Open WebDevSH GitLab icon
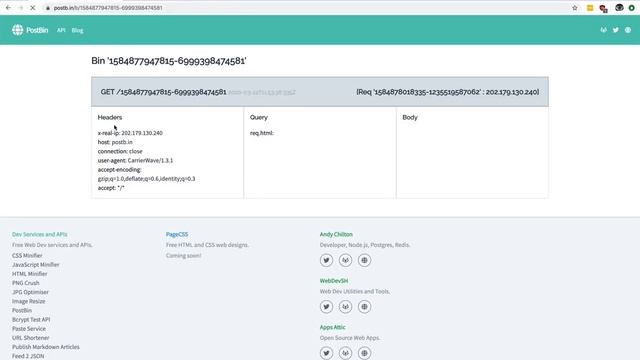The image size is (640, 360). 345,307
